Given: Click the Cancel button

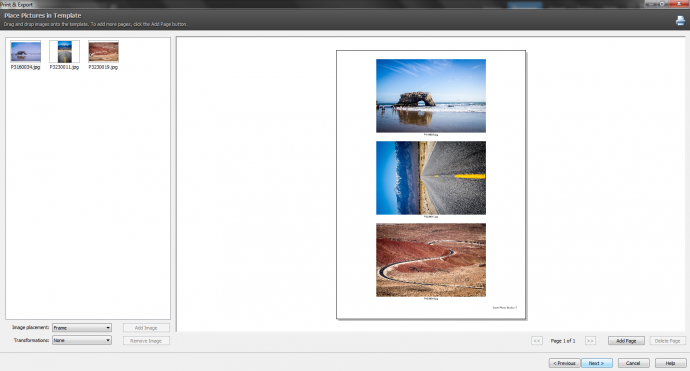Looking at the screenshot, I should click(633, 363).
